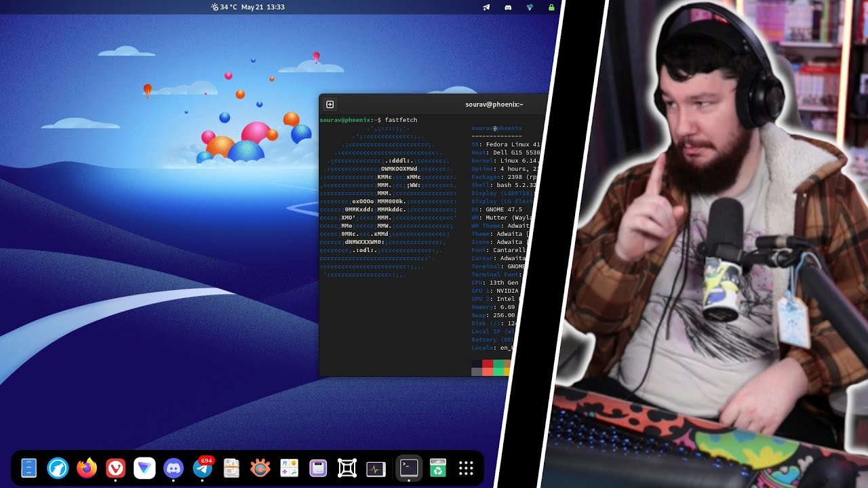868x488 pixels.
Task: Click the Locale: en_ line
Action: (x=491, y=348)
